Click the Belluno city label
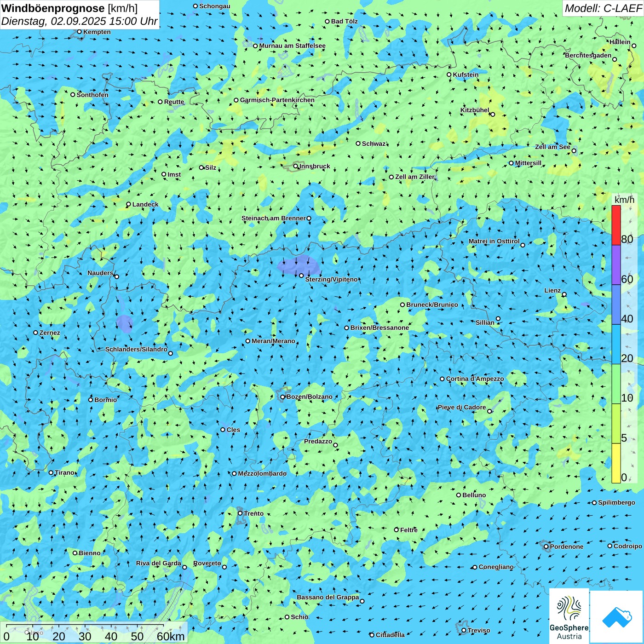The width and height of the screenshot is (644, 644). point(474,495)
